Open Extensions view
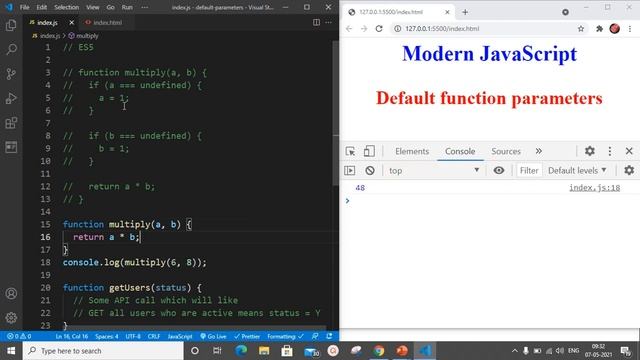 [11, 123]
